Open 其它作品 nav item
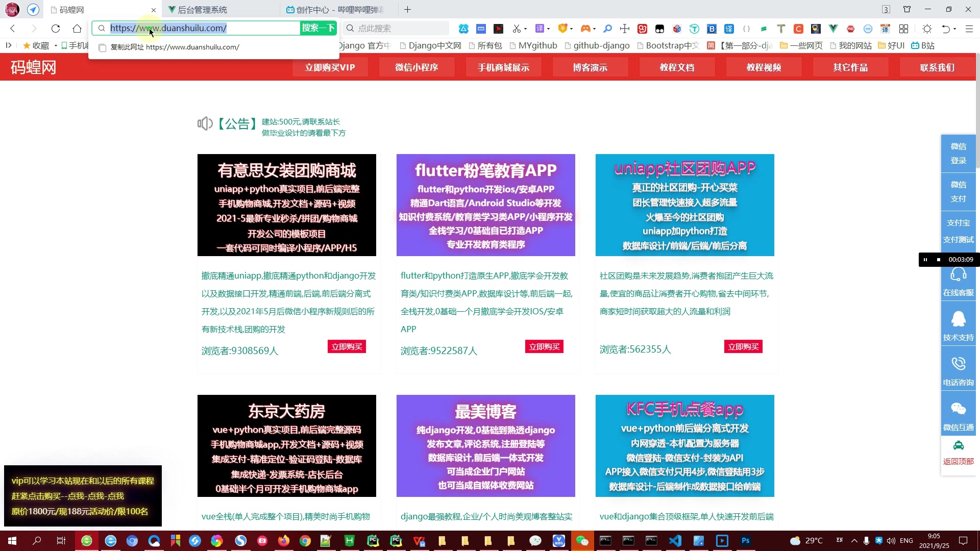 (851, 67)
